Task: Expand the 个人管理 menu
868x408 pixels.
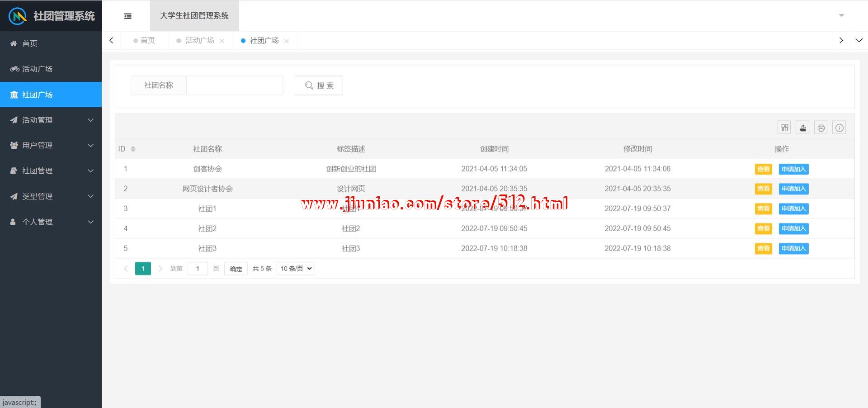Action: pyautogui.click(x=51, y=222)
